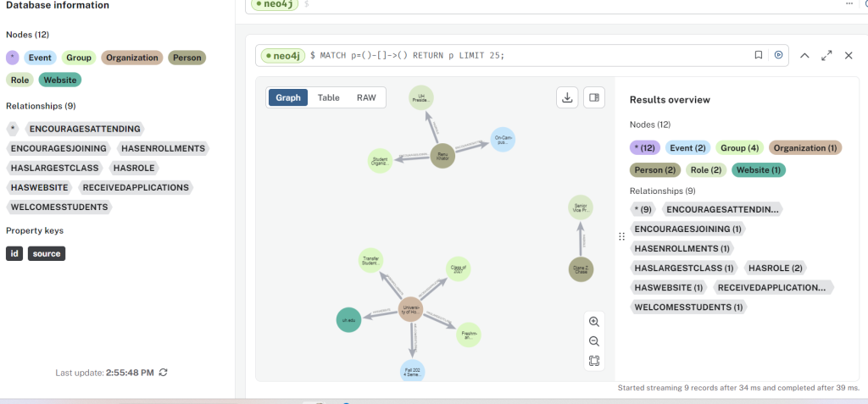Expand the result frame to fullscreen

click(826, 55)
